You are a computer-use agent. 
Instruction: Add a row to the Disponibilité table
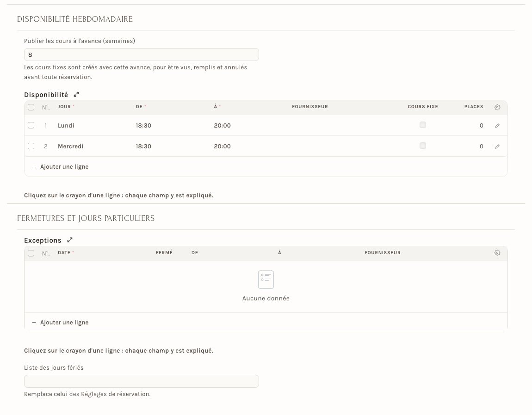(x=60, y=167)
